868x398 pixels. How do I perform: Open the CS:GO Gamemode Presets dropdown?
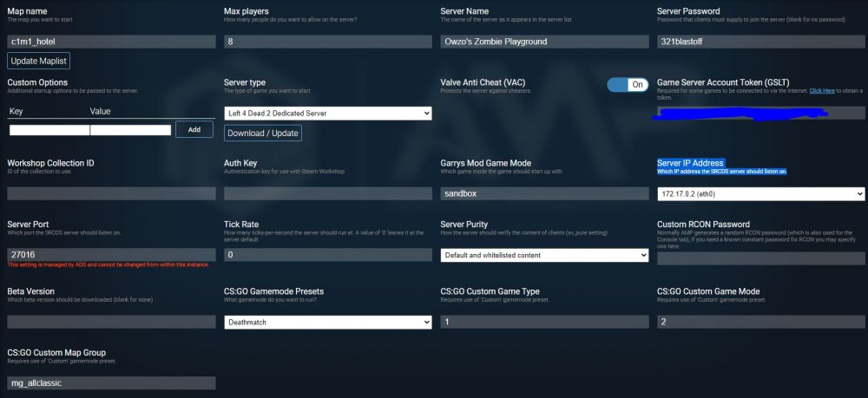tap(328, 322)
